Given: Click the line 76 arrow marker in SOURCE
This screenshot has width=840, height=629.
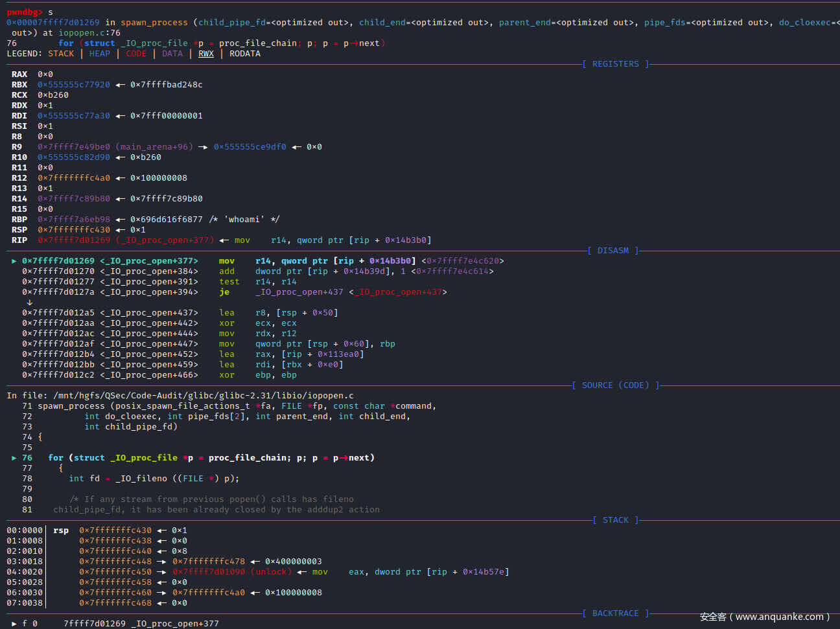Looking at the screenshot, I should 14,458.
